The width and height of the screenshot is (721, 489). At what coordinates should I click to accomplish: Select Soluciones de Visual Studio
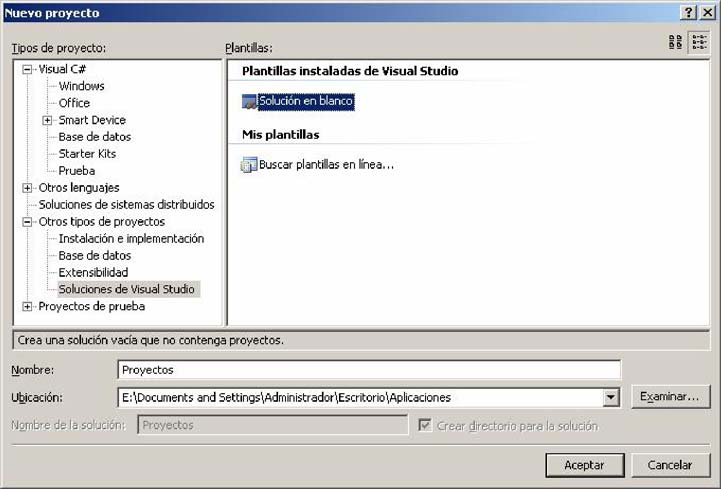coord(129,289)
